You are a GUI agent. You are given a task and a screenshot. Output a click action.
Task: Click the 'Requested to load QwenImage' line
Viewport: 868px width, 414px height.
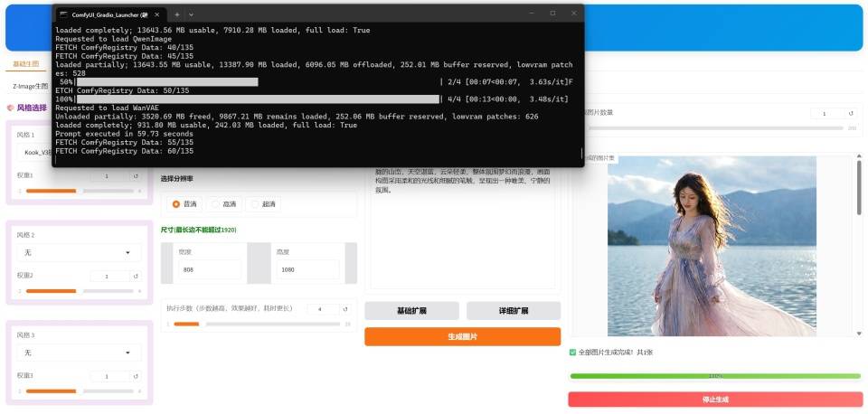(114, 39)
